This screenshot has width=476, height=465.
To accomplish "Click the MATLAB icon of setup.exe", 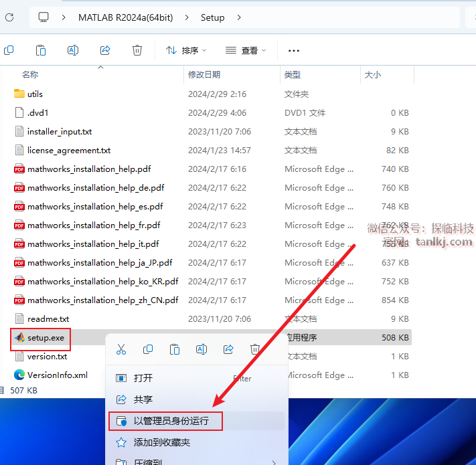I will [19, 337].
